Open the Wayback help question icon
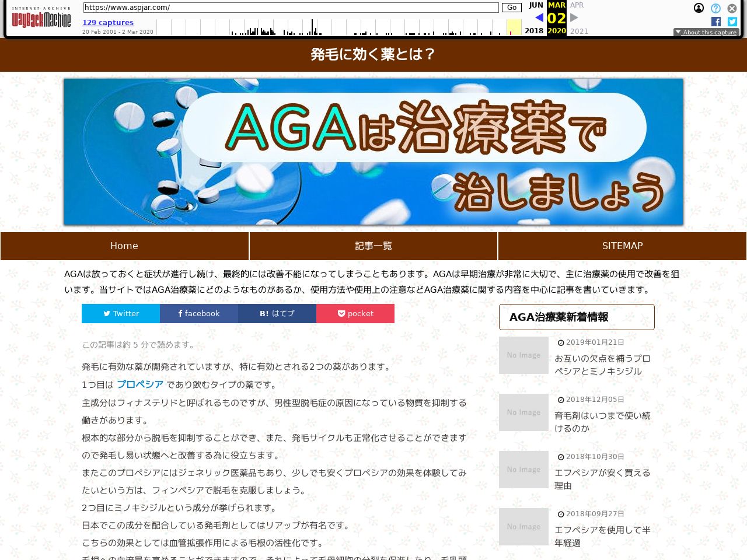Screen dimensions: 747x560 coord(715,8)
